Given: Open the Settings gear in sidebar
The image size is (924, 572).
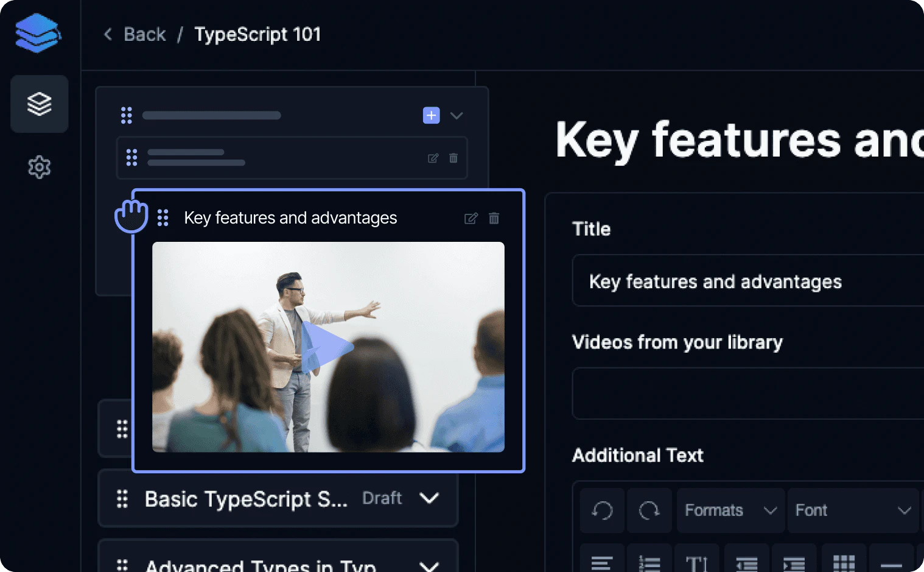Looking at the screenshot, I should click(x=39, y=167).
